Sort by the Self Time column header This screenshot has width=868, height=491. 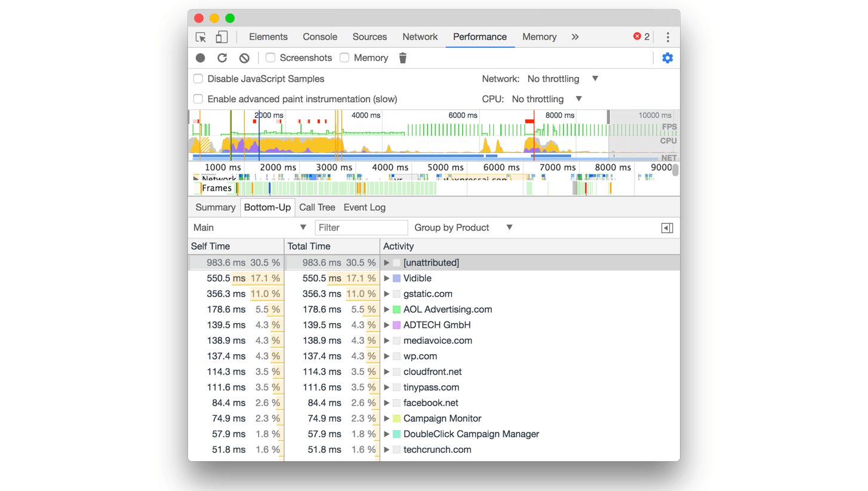pyautogui.click(x=236, y=246)
